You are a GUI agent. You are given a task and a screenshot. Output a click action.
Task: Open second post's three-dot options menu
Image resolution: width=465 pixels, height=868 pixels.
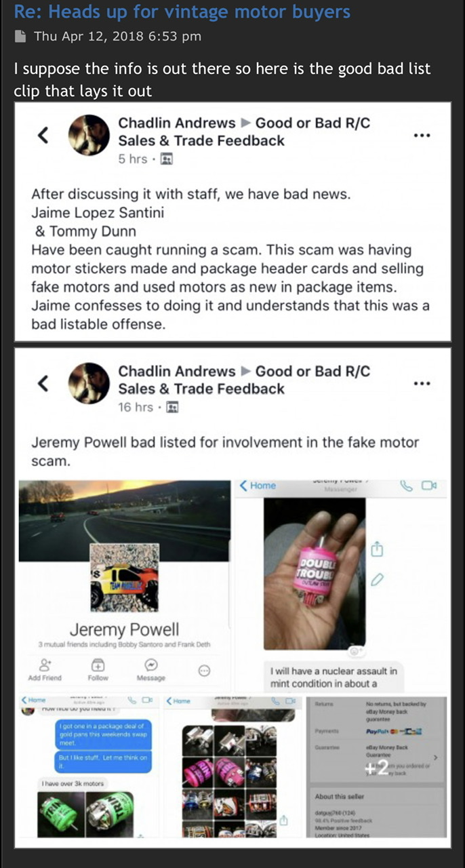coord(422,383)
